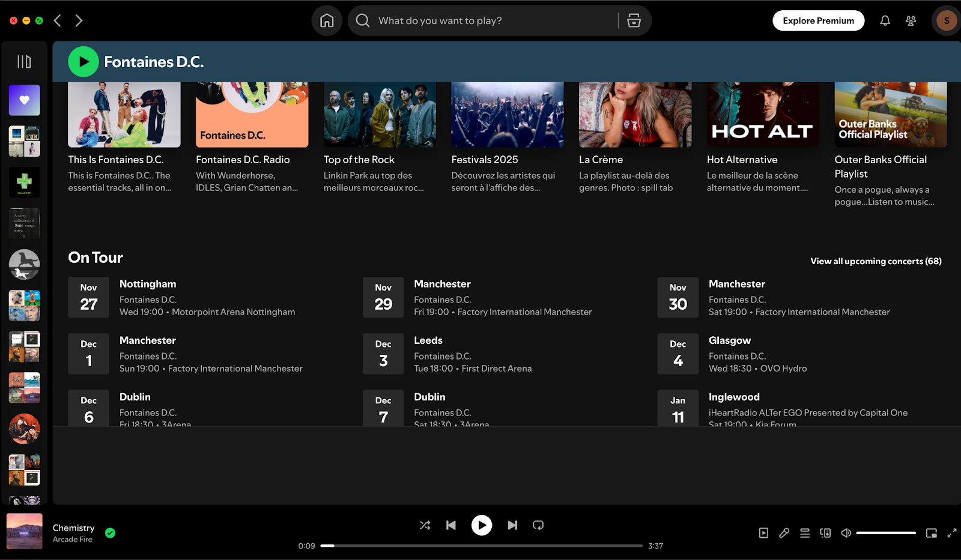The image size is (961, 560).
Task: Click the 'Fontaines D.C. Radio' title text
Action: [243, 160]
